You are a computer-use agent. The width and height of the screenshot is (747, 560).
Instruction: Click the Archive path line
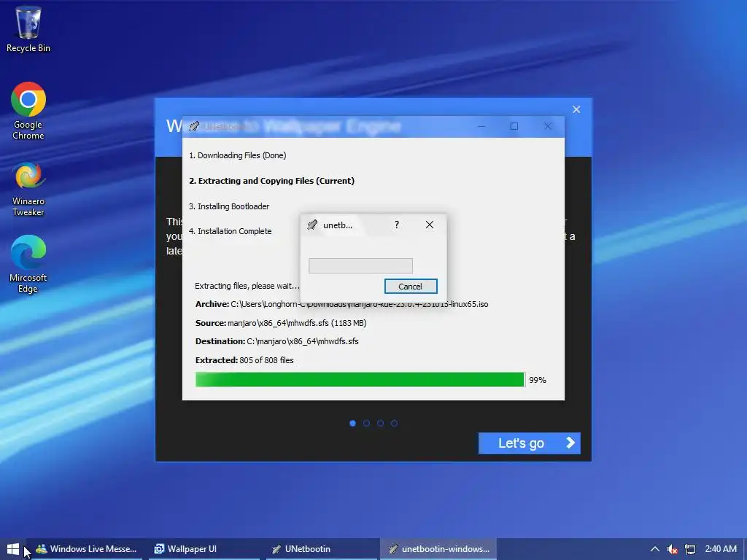[x=341, y=304]
